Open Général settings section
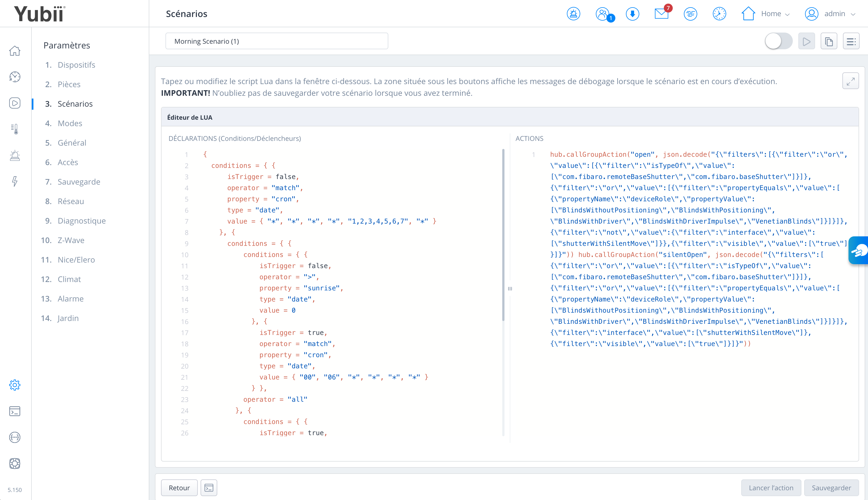868x500 pixels. coord(72,143)
